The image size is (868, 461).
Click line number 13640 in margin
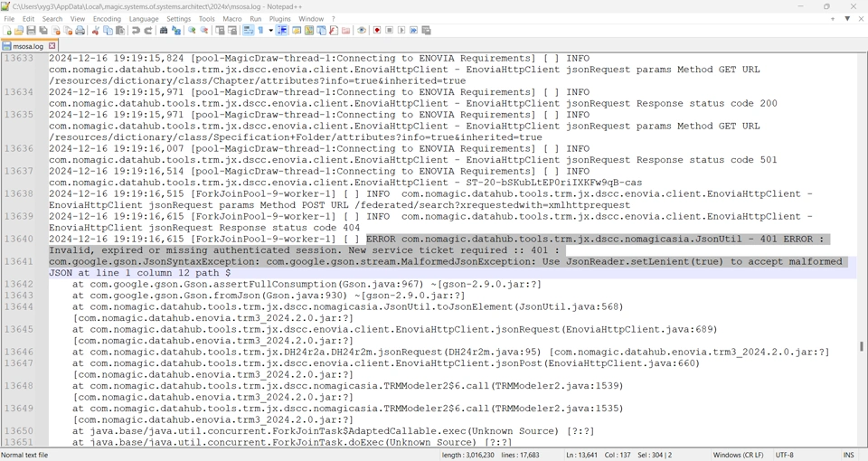(19, 239)
